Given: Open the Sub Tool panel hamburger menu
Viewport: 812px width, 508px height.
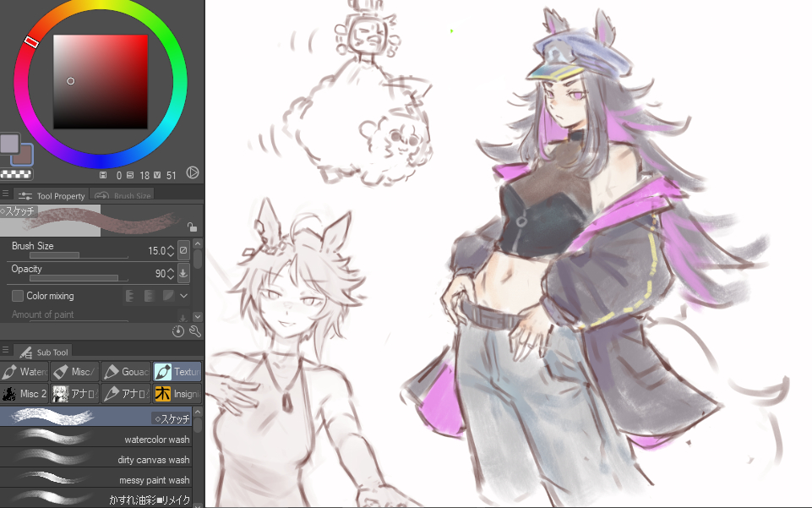Looking at the screenshot, I should point(6,350).
